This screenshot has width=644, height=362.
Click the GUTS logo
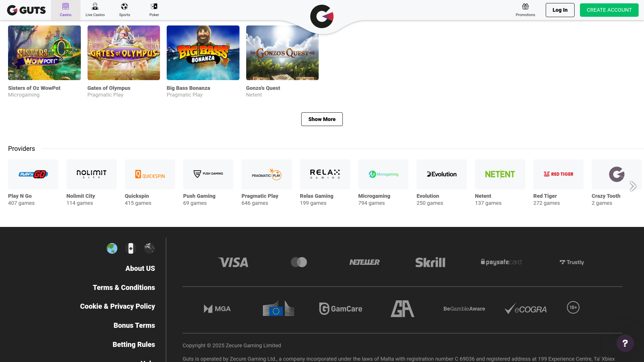pos(26,10)
